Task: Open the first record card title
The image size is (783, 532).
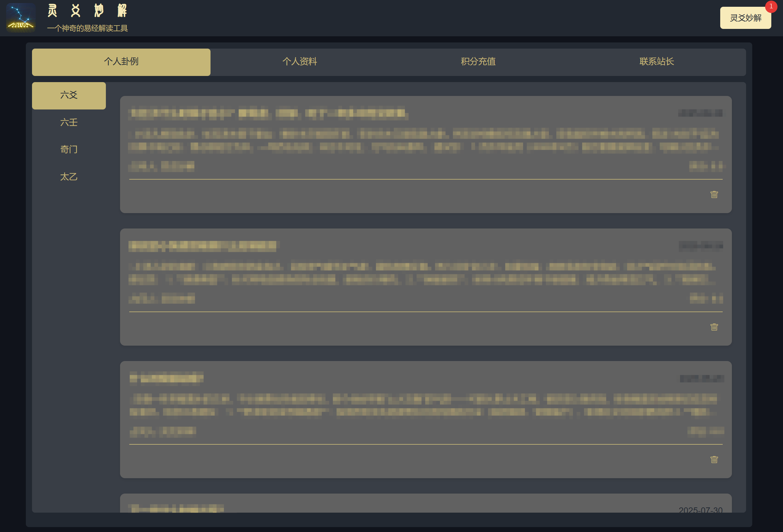Action: point(268,113)
